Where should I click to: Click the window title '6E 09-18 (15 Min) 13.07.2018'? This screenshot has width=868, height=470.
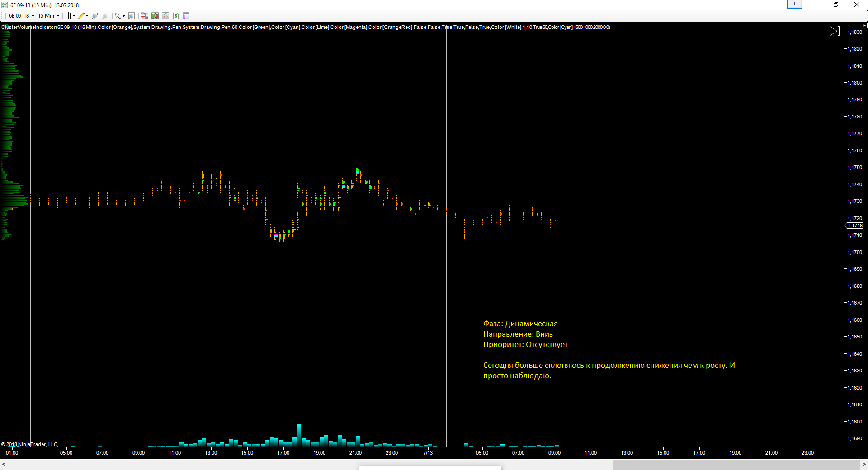pos(44,5)
